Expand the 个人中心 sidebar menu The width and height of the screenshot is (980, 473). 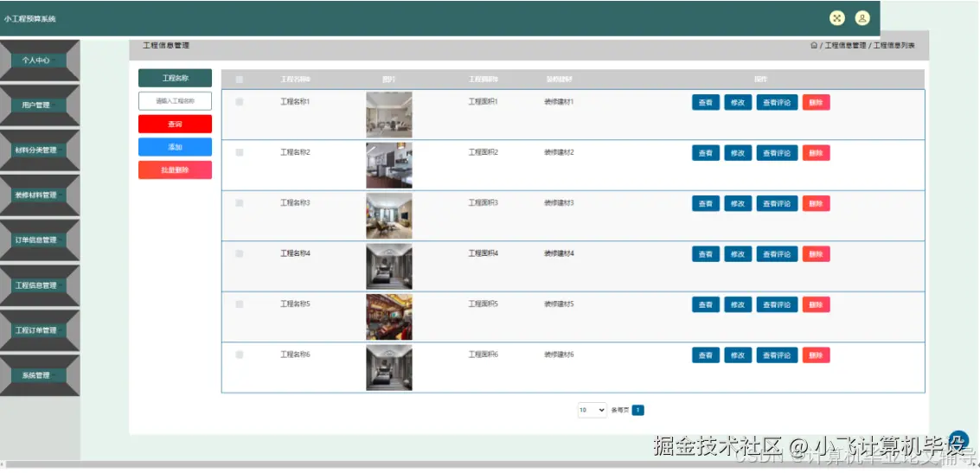(x=40, y=61)
